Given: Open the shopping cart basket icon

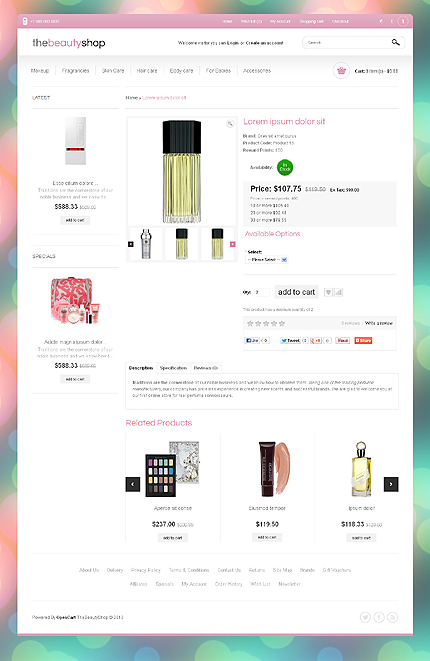Looking at the screenshot, I should 341,71.
